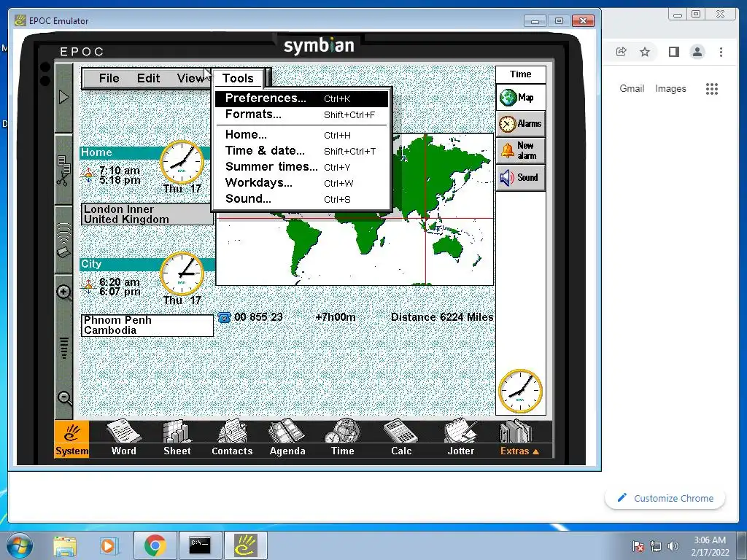Open System from the EPOC app bar

pos(71,439)
